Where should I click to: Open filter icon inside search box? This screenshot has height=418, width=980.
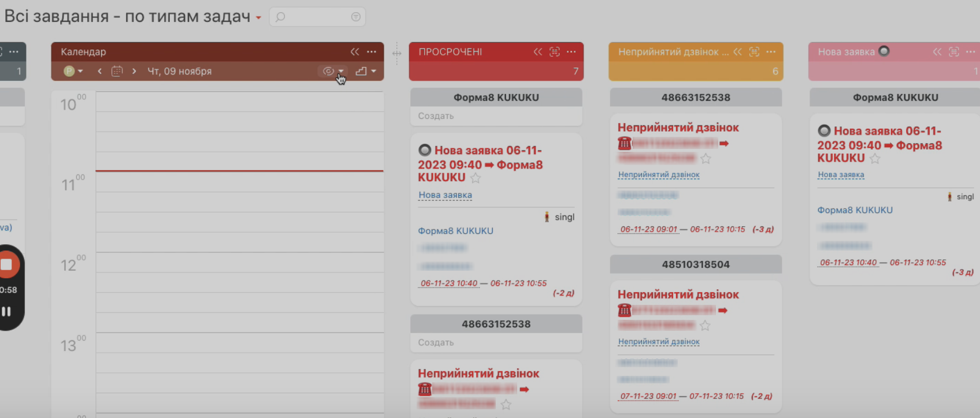[355, 17]
